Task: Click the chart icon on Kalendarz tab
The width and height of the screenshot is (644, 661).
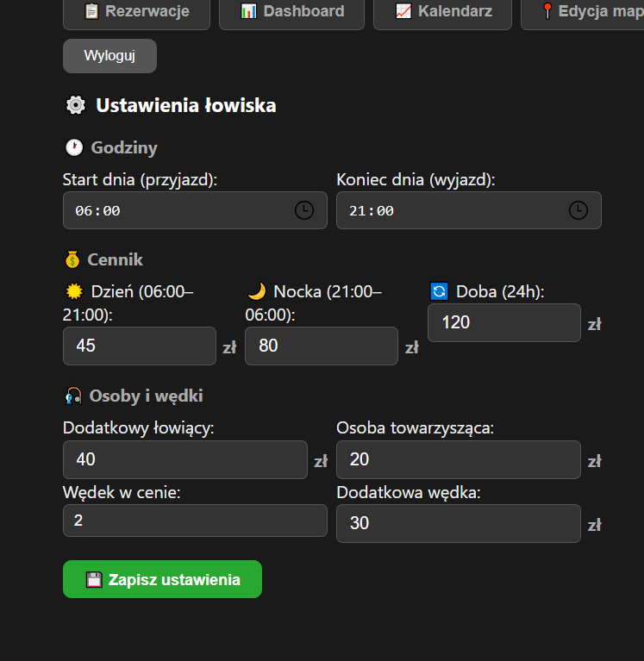Action: (x=403, y=11)
